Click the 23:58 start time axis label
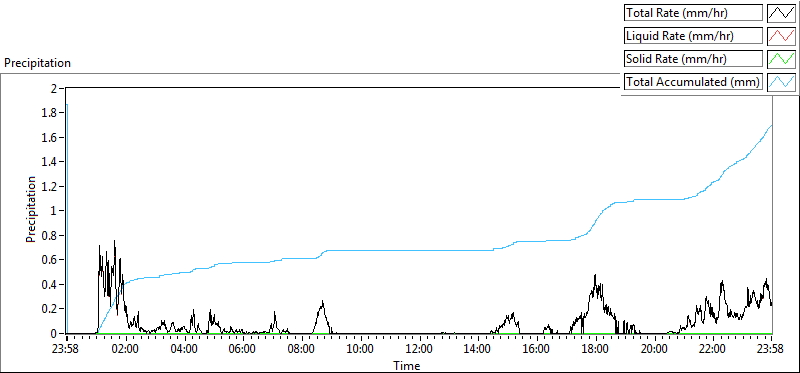 pyautogui.click(x=67, y=350)
